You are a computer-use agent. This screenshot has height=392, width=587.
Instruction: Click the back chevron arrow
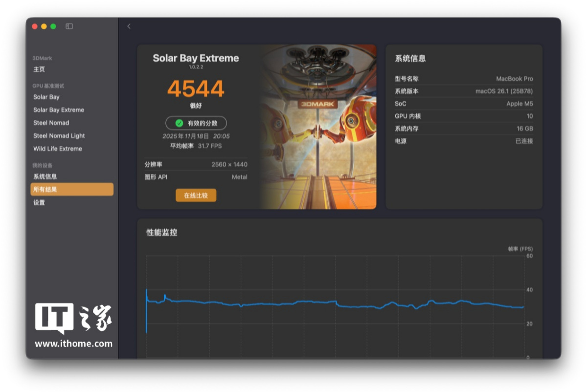coord(129,26)
